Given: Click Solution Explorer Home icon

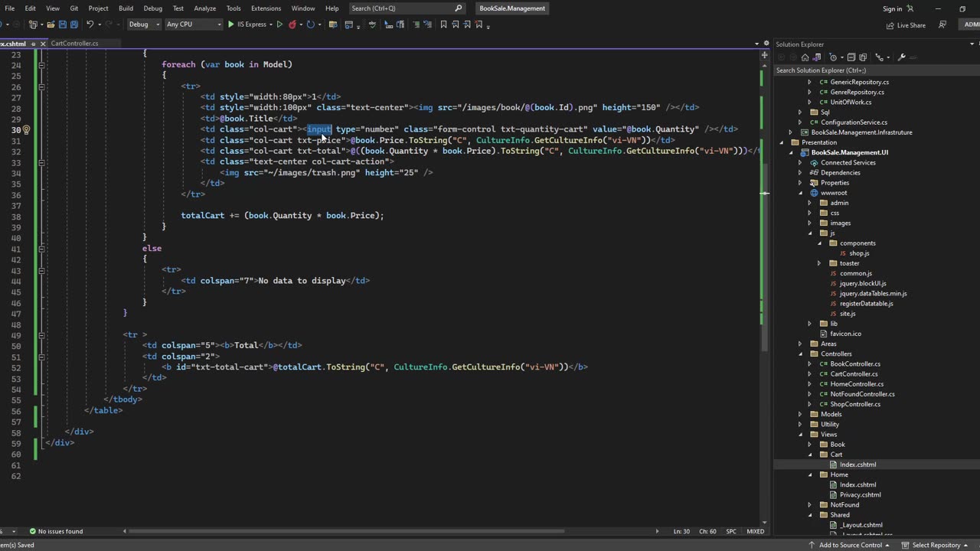Looking at the screenshot, I should [805, 57].
